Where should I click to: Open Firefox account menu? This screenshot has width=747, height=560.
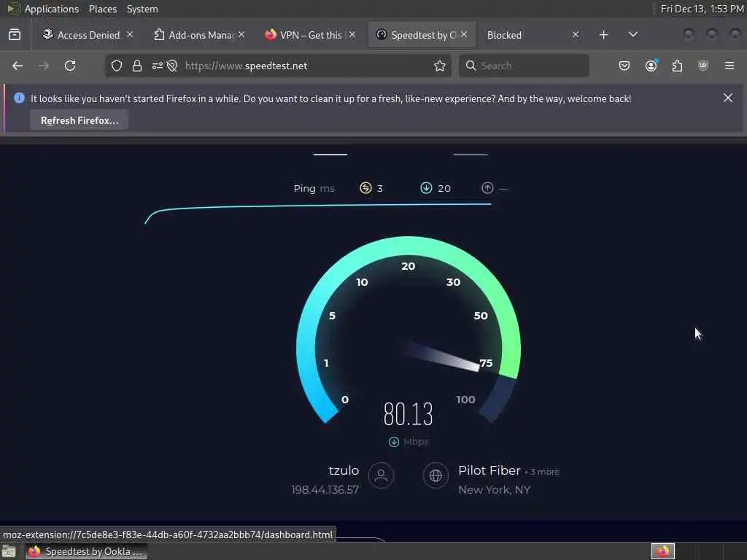[651, 66]
